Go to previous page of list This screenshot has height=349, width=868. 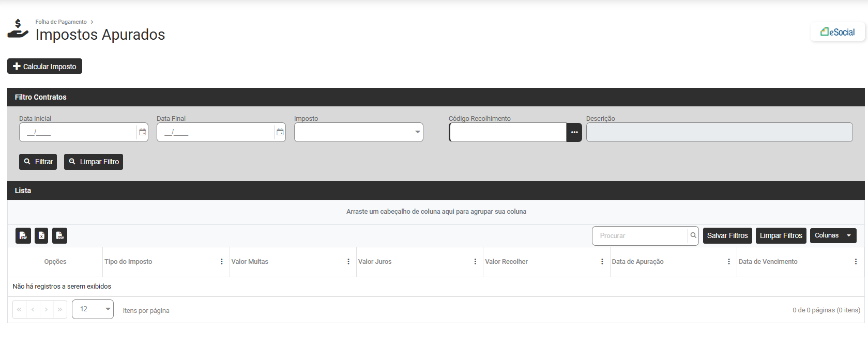(33, 309)
